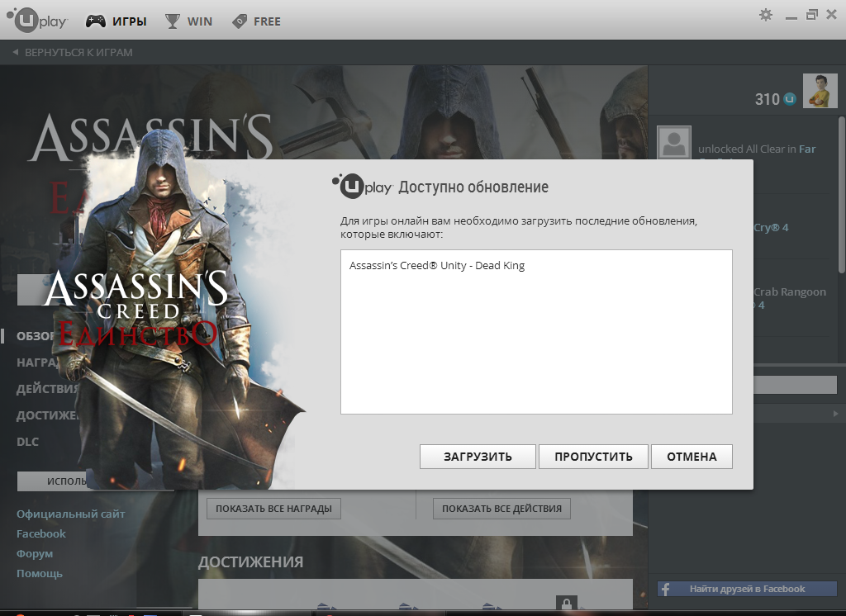
Task: Open the DLC section
Action: (x=27, y=442)
